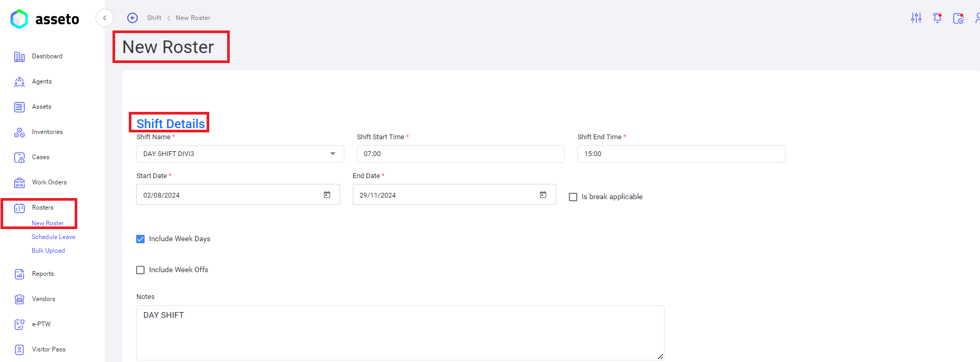The image size is (980, 362).
Task: Tick the Is break applicable checkbox
Action: (573, 197)
